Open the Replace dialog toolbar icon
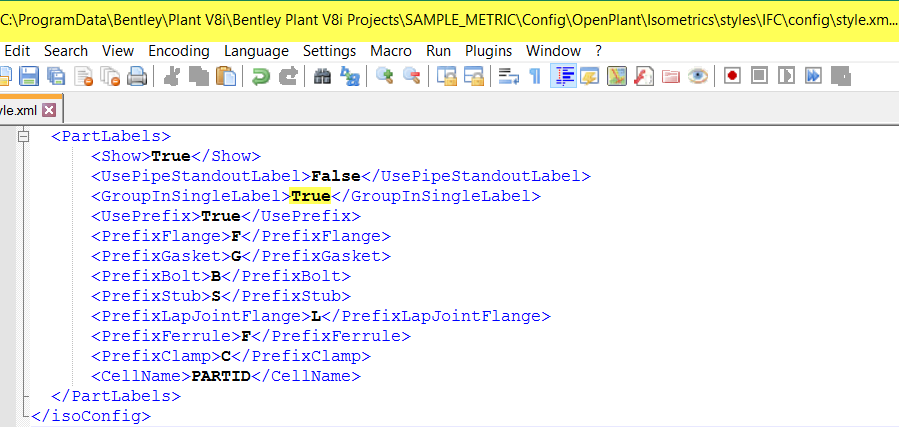Screen dimensions: 899x427 [x=349, y=76]
